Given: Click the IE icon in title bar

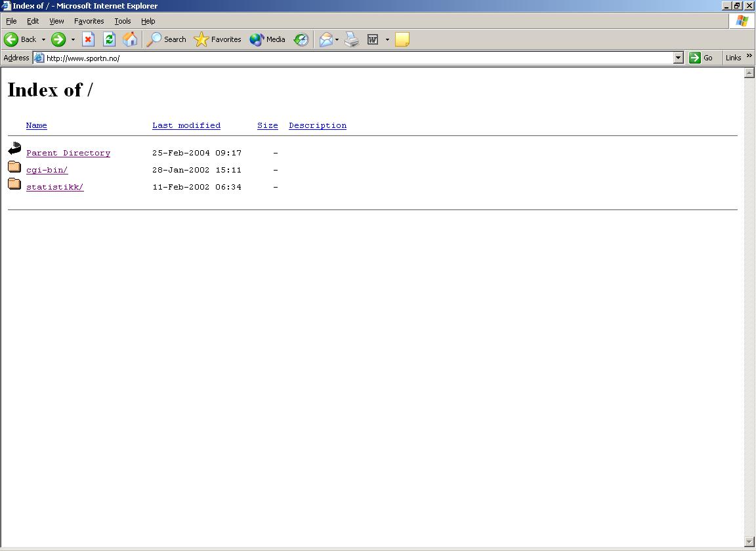Looking at the screenshot, I should pyautogui.click(x=7, y=6).
